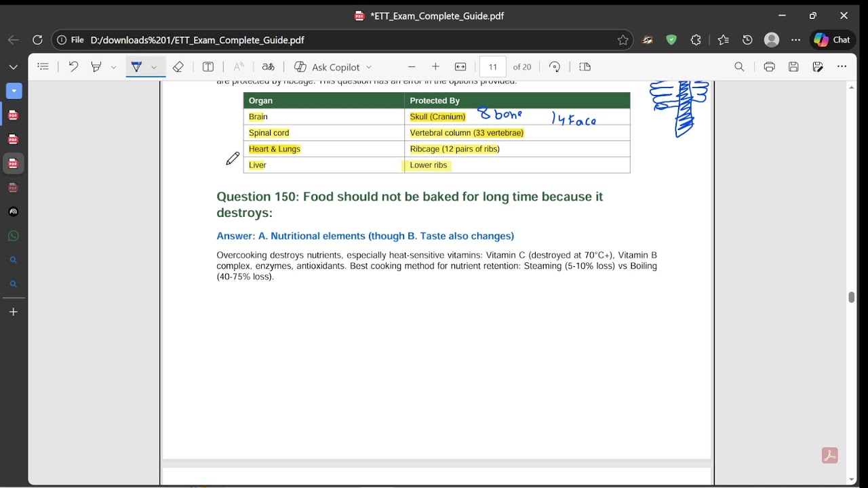Toggle fit to width view
Screen dimensions: 868x488
(x=460, y=66)
